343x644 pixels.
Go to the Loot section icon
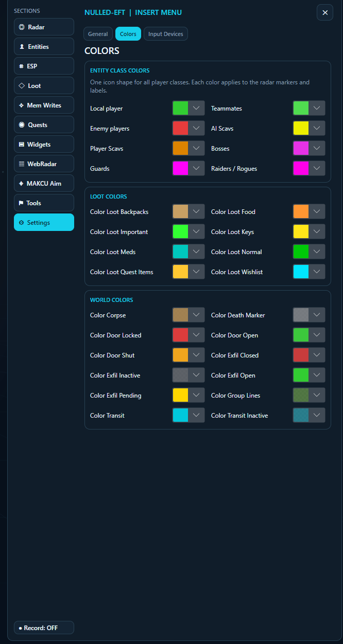pos(22,85)
